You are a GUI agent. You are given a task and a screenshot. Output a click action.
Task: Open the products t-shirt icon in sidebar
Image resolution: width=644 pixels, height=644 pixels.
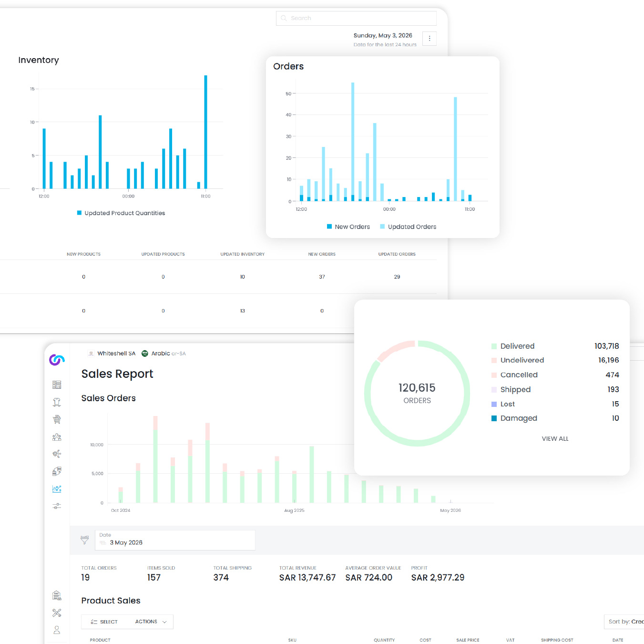57,402
